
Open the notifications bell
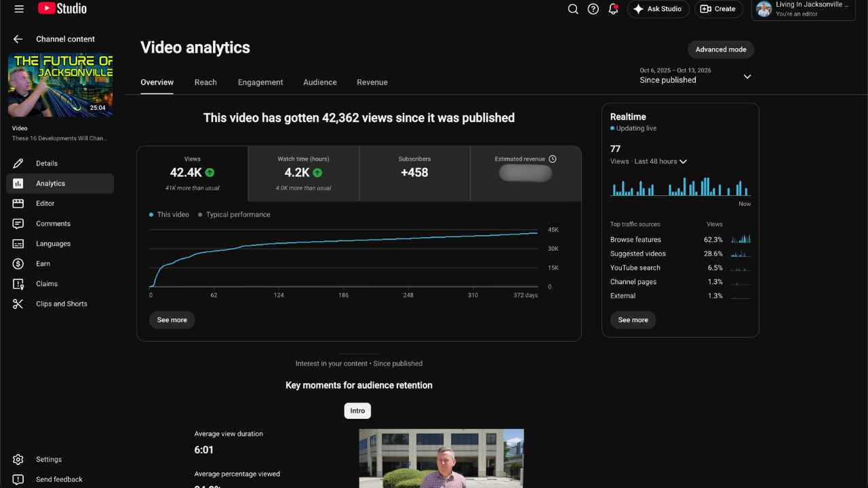coord(613,9)
